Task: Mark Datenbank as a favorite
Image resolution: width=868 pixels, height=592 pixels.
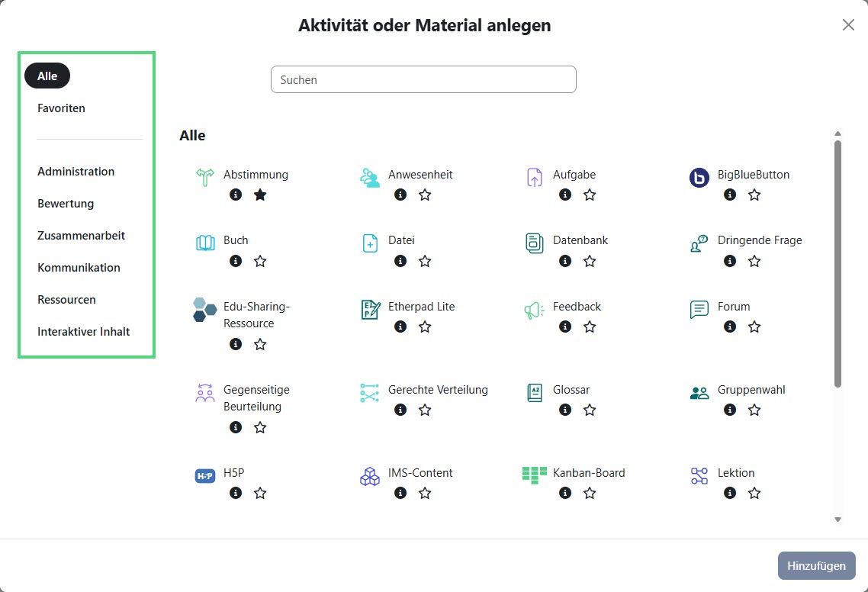Action: pyautogui.click(x=589, y=260)
